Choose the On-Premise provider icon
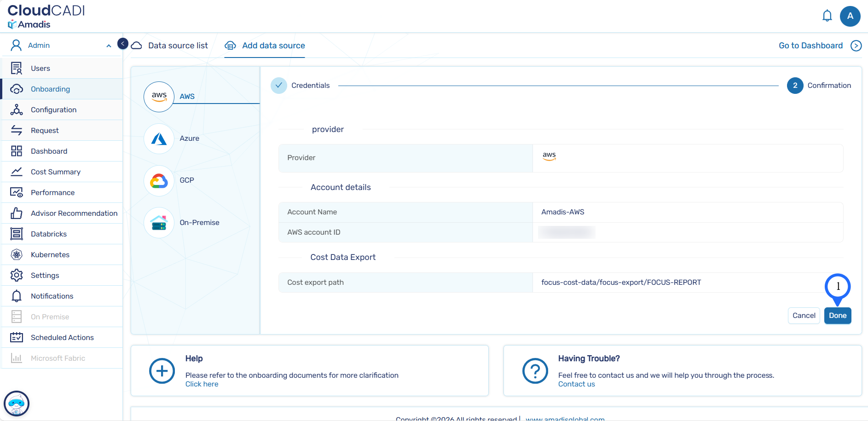 [159, 223]
